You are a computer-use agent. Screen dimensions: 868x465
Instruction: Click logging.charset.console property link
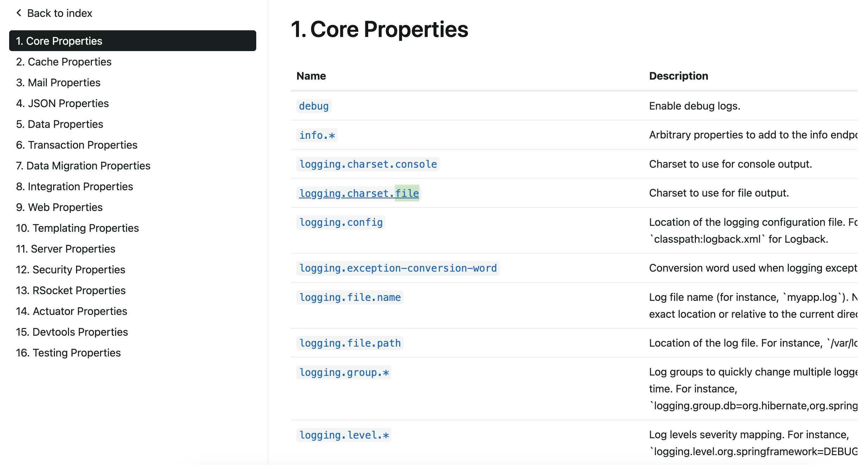point(368,164)
